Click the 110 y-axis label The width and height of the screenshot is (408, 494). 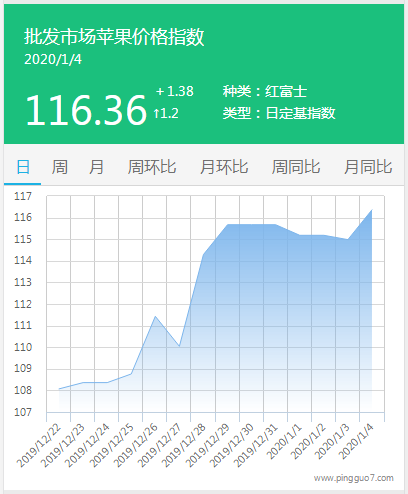(x=23, y=347)
